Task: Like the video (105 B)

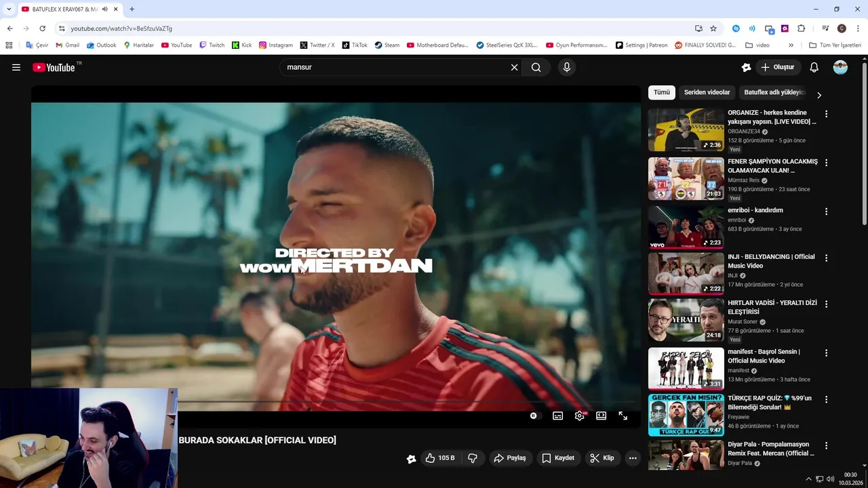Action: coord(439,458)
